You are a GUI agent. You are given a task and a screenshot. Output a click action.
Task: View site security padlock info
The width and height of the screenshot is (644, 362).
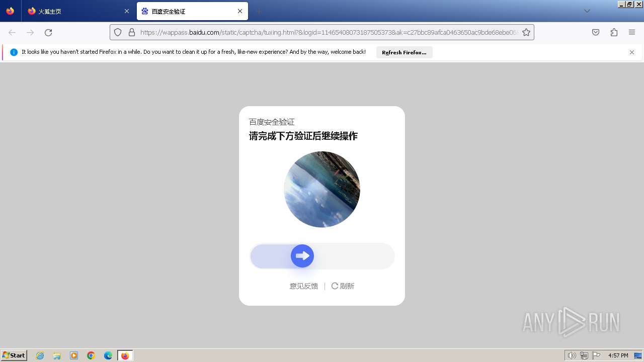tap(132, 32)
